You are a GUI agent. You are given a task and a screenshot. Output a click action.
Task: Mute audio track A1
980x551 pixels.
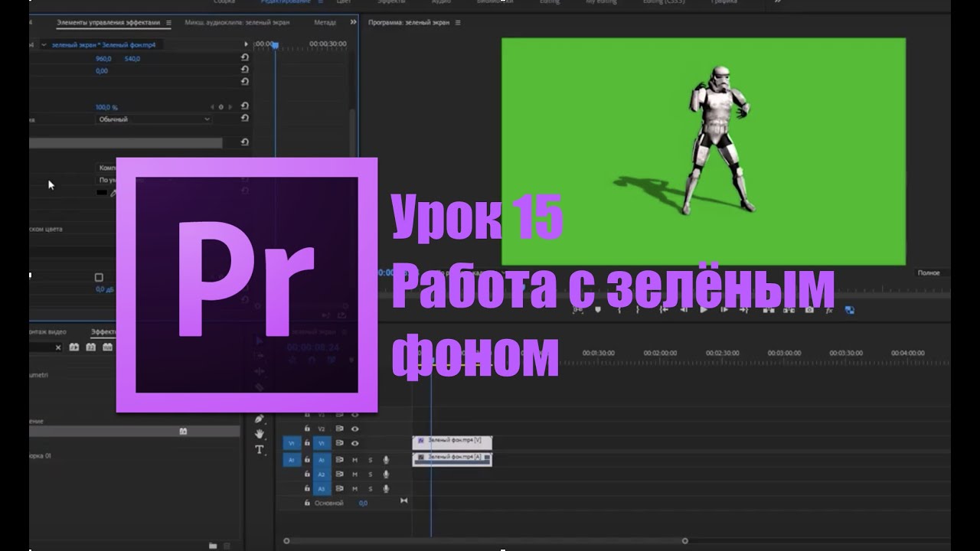click(x=354, y=460)
